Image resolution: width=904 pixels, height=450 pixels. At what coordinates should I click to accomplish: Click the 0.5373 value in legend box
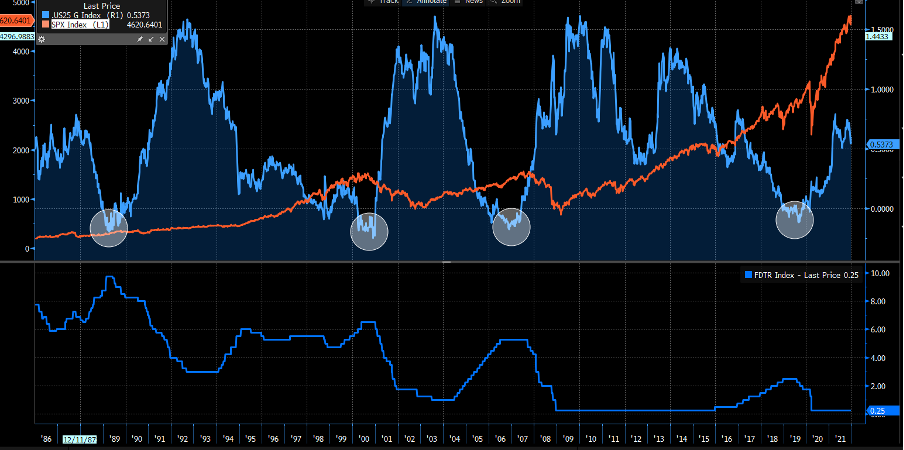[138, 14]
